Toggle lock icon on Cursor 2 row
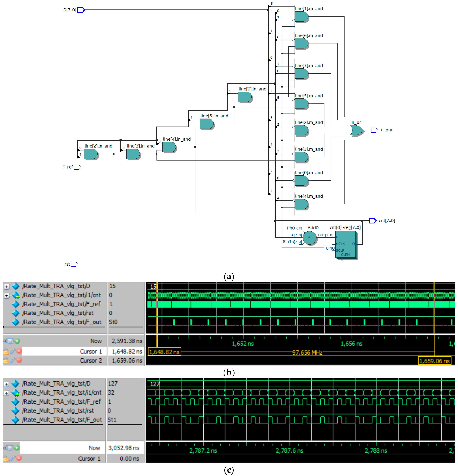This screenshot has width=458, height=476. [6, 360]
